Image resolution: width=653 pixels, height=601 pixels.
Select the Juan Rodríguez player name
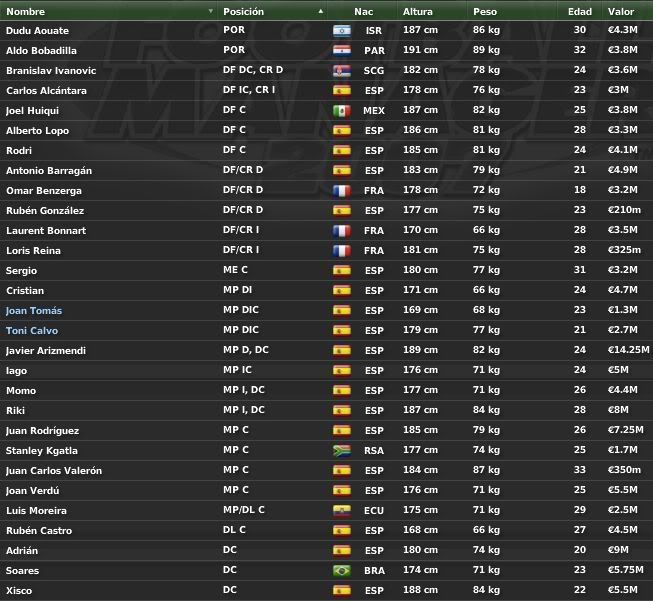point(42,431)
